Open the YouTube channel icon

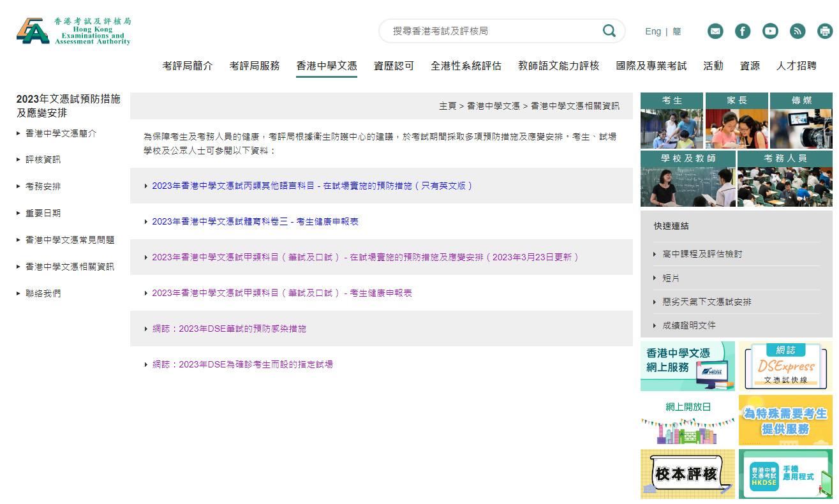(770, 31)
